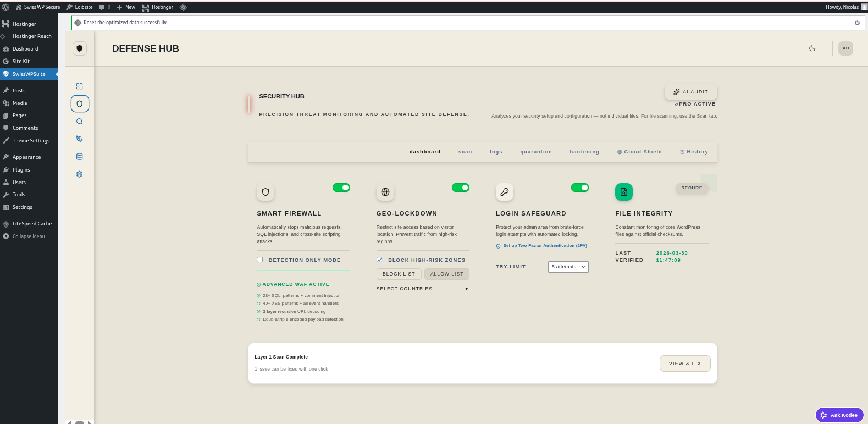Switch to the quarantine tab
Screen dimensions: 868x424
pyautogui.click(x=535, y=152)
